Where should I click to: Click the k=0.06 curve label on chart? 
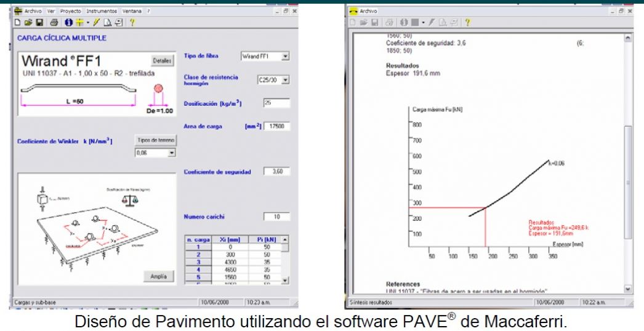click(558, 164)
